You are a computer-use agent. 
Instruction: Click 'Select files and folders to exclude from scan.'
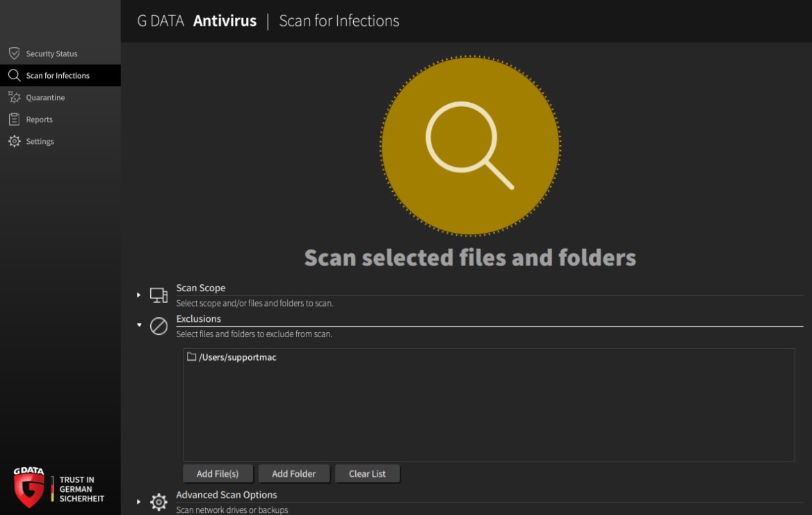point(254,334)
